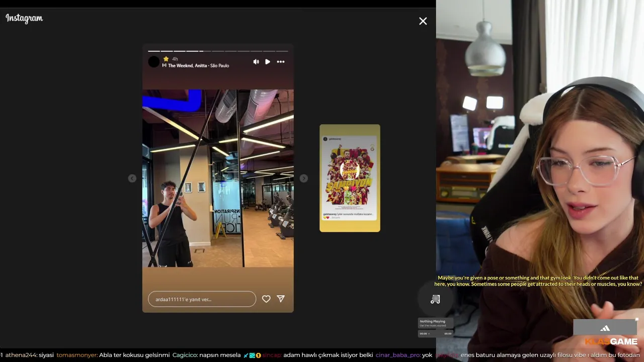This screenshot has height=362, width=644.
Task: Click the reply to ardaa111111 field
Action: [x=202, y=299]
